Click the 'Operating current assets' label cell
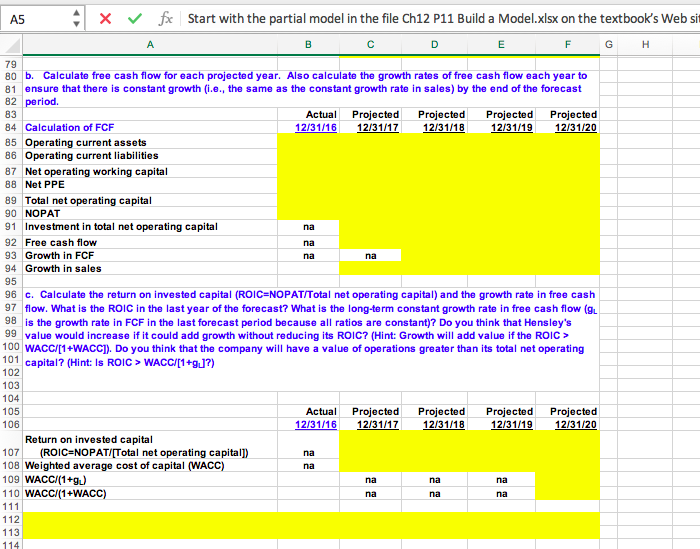This screenshot has height=549, width=700. (x=150, y=142)
